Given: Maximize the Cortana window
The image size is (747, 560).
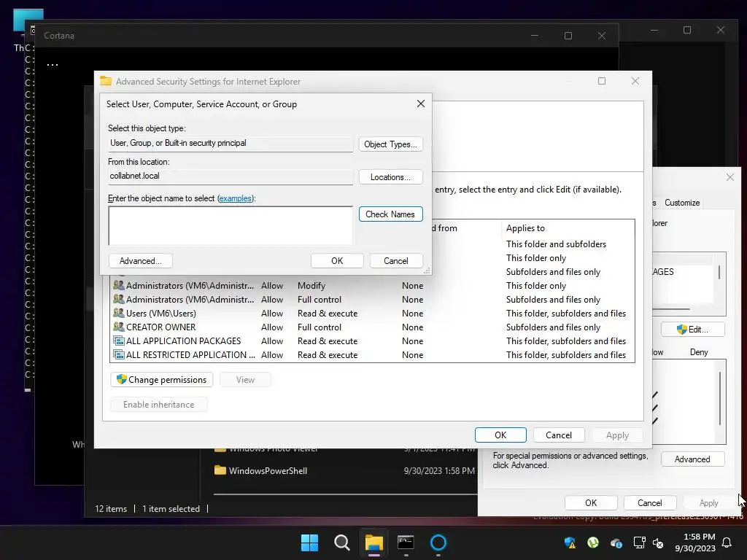Looking at the screenshot, I should coord(568,36).
